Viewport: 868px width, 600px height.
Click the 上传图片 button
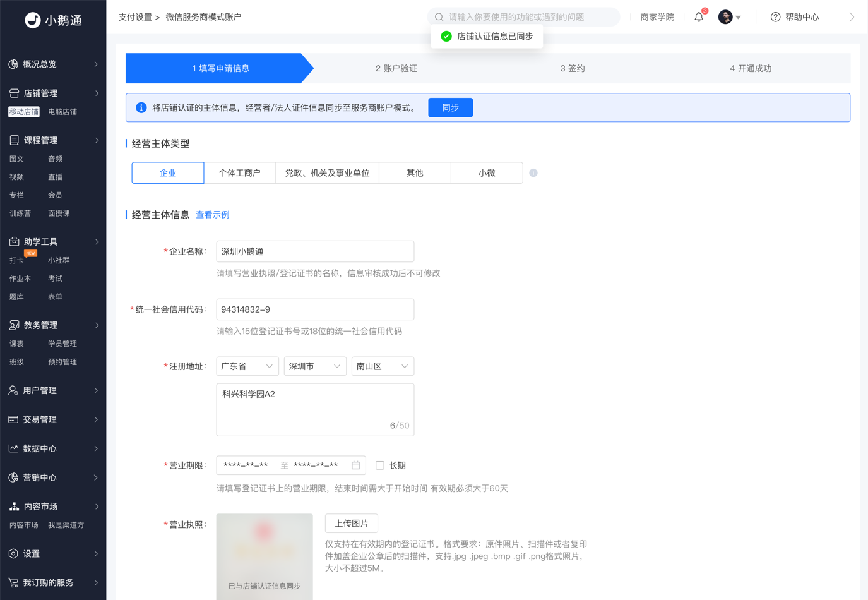click(352, 524)
